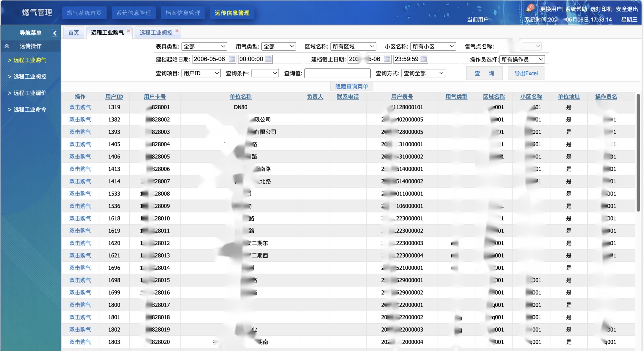Click the notification bell icon
The height and width of the screenshot is (351, 644).
[x=529, y=9]
